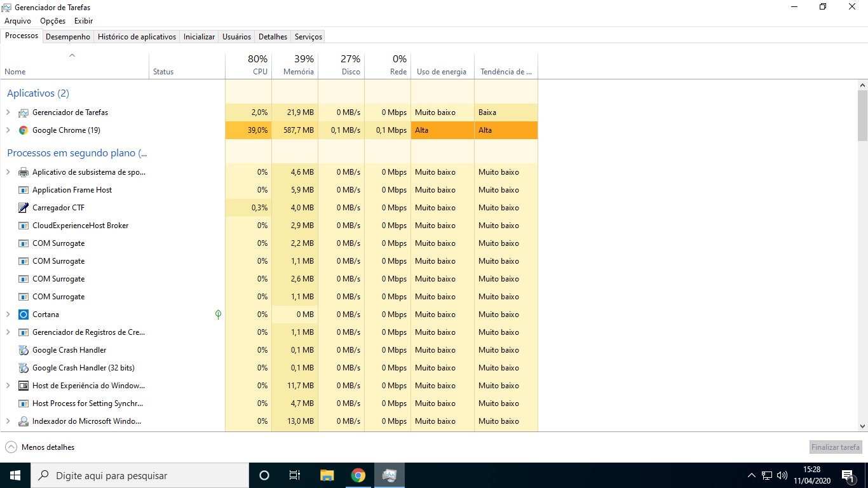Open the Exibir menu
The width and height of the screenshot is (868, 488).
[x=83, y=21]
